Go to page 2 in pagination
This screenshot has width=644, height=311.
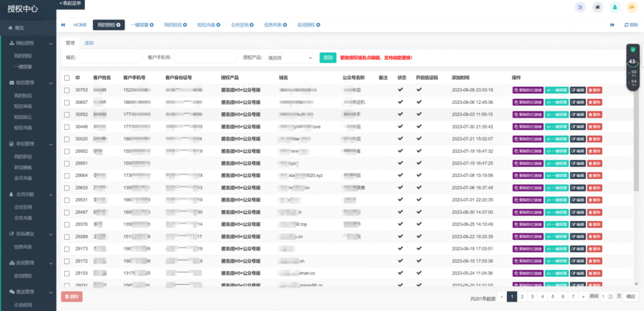521,296
